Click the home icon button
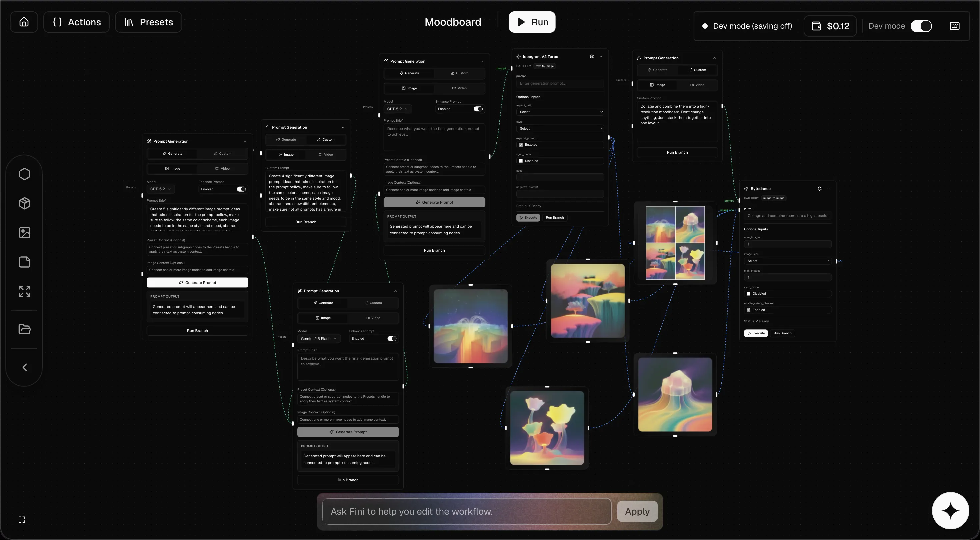980x540 pixels. pos(24,22)
